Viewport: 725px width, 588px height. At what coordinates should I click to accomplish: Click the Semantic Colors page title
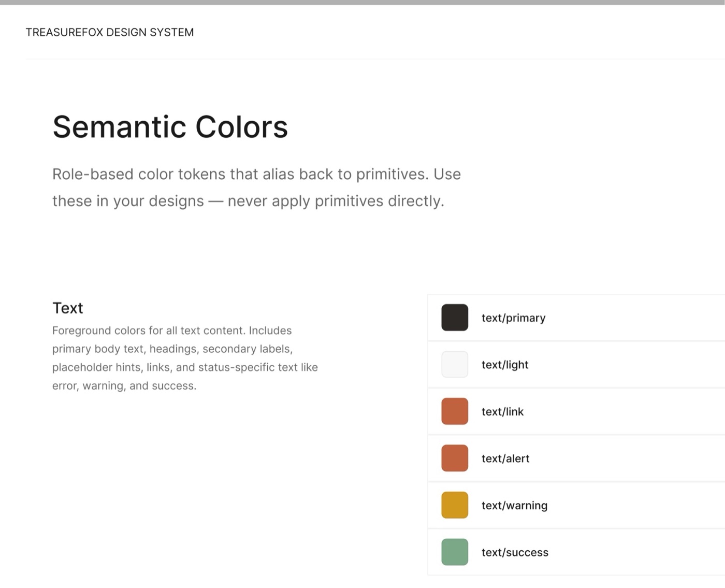click(170, 127)
